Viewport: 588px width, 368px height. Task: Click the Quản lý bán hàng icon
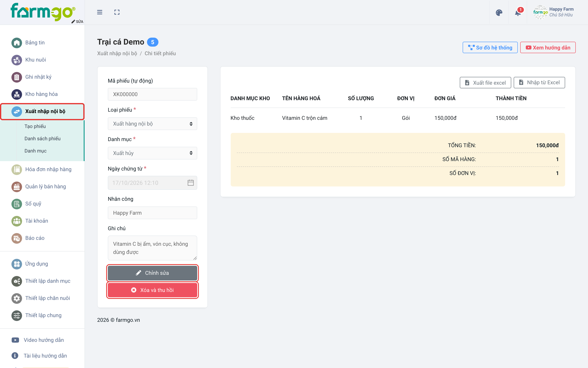tap(17, 187)
